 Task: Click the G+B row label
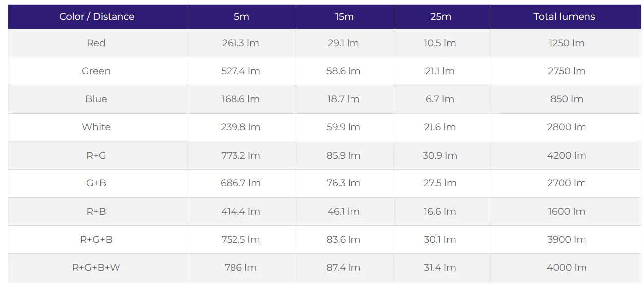[x=96, y=183]
